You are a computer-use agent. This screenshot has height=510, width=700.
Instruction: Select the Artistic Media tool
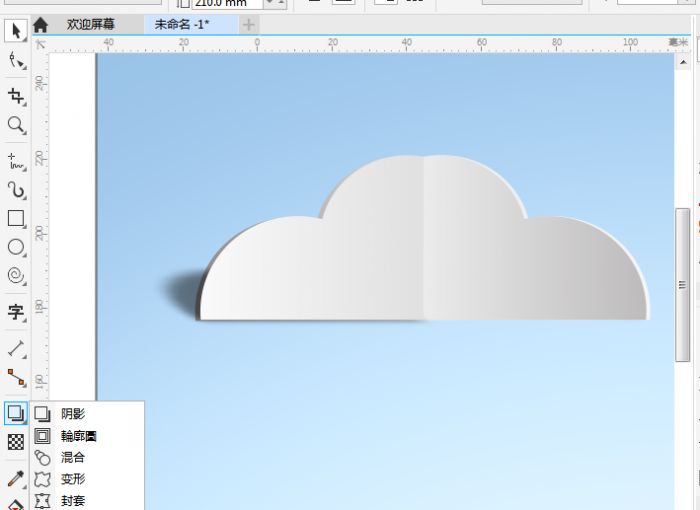[15, 189]
